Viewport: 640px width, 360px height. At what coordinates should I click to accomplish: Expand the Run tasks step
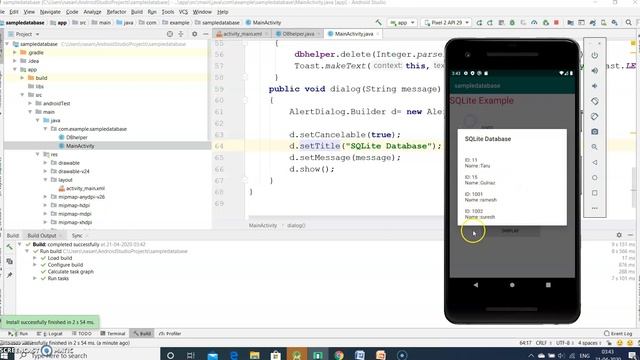pos(35,278)
